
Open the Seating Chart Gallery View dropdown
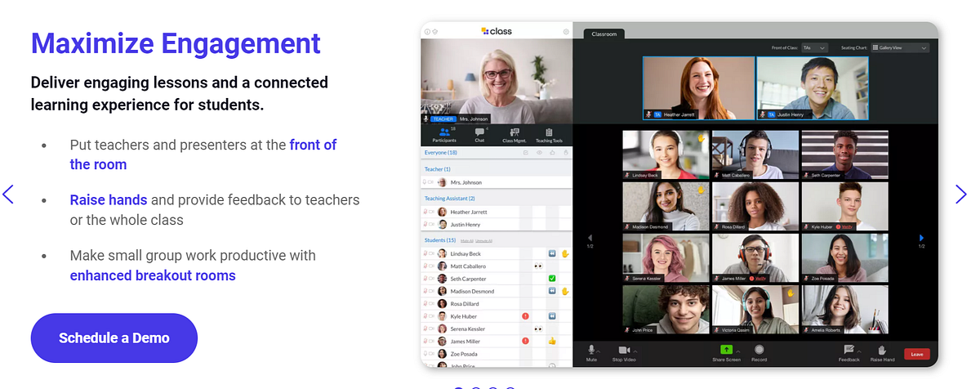[900, 48]
